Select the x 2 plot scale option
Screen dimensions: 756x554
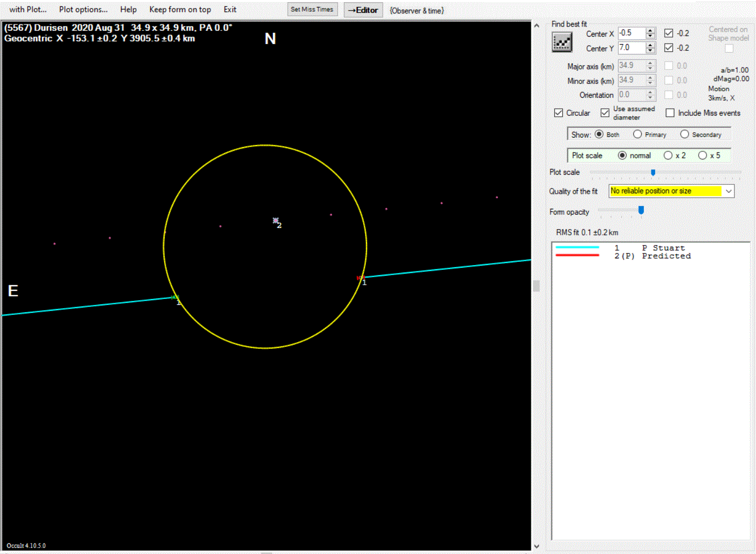668,155
